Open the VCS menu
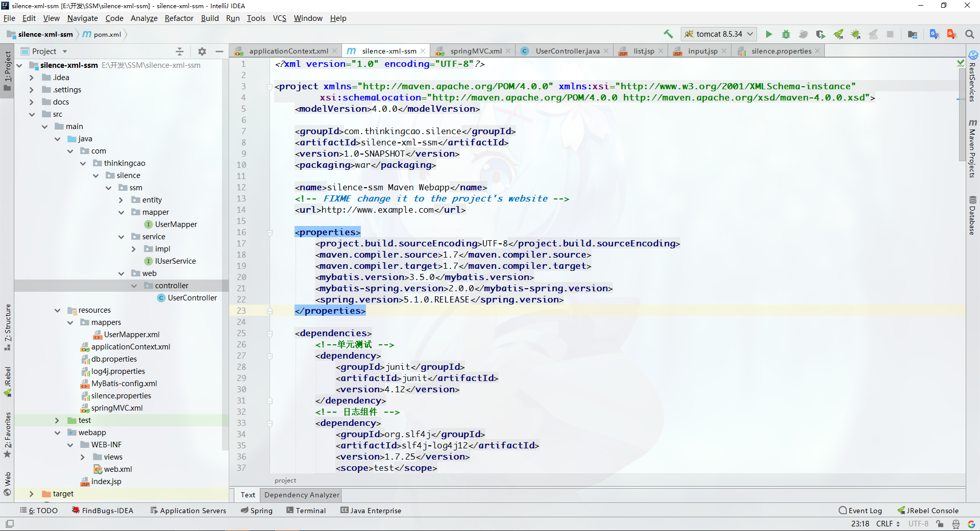The image size is (980, 531). pyautogui.click(x=280, y=18)
